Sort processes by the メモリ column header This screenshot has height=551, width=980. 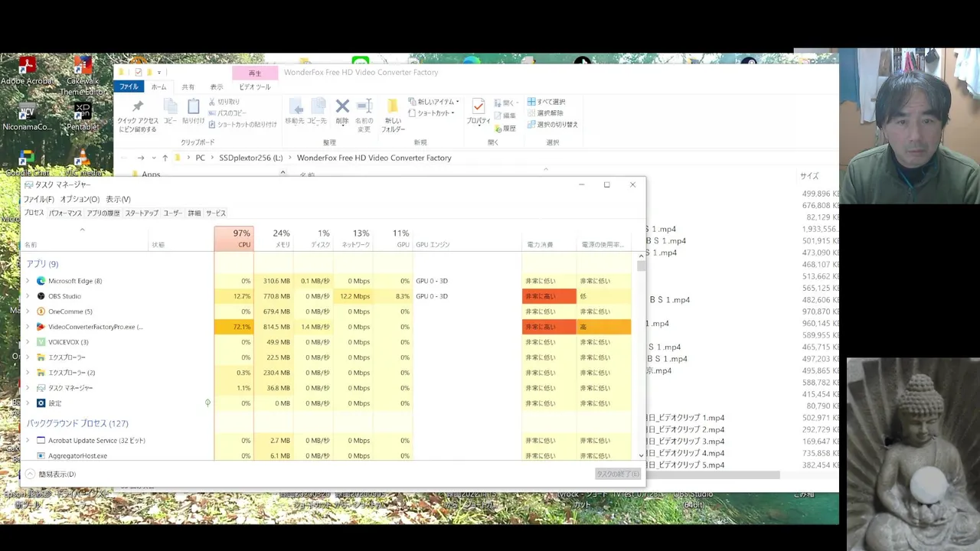click(273, 239)
